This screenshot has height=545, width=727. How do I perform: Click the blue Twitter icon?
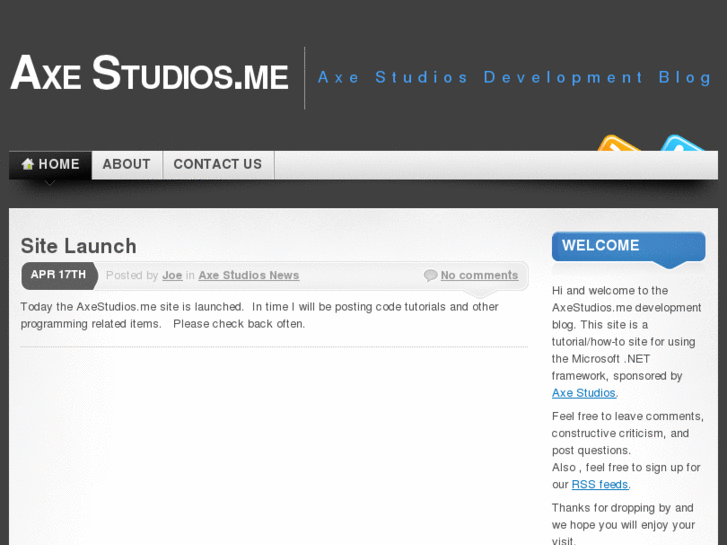tap(683, 143)
